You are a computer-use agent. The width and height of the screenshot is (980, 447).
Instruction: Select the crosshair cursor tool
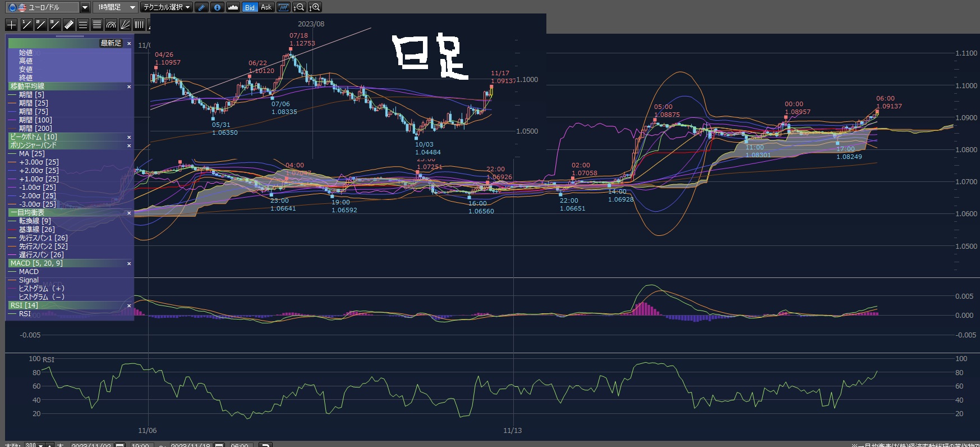[x=11, y=25]
